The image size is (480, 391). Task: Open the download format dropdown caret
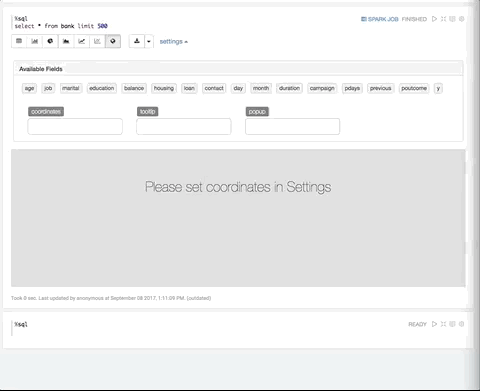(x=149, y=41)
